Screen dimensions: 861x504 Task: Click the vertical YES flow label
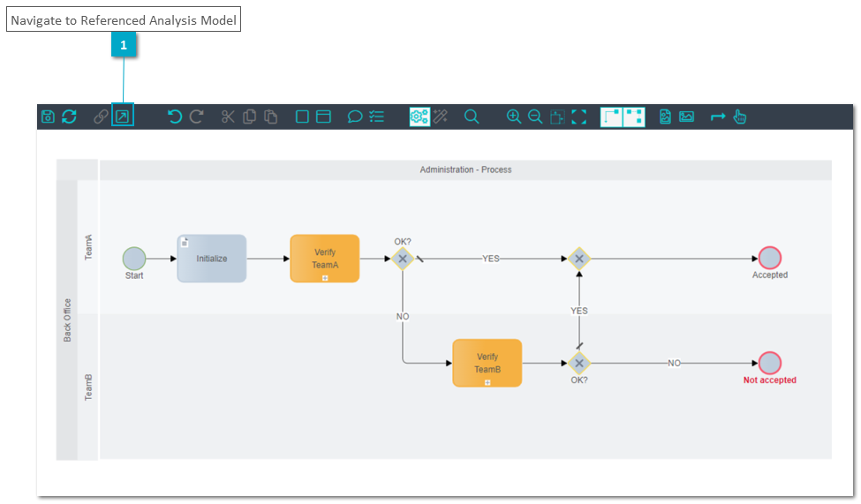[578, 311]
